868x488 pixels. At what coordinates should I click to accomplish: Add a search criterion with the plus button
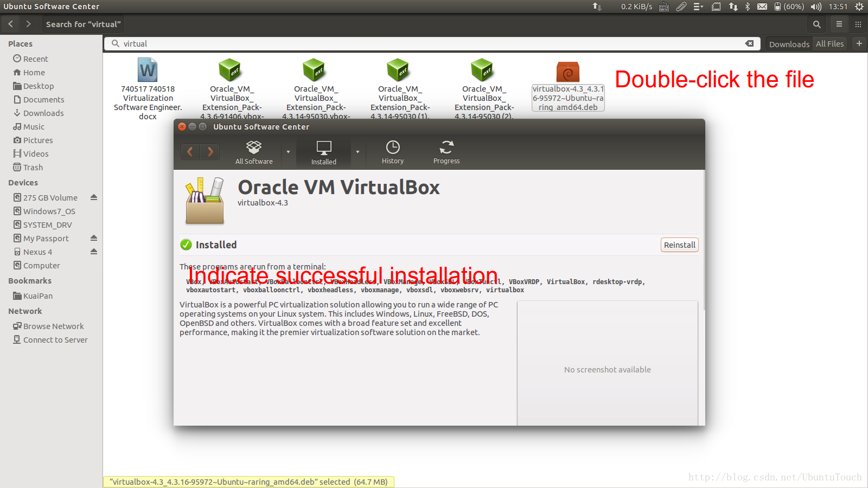point(859,43)
